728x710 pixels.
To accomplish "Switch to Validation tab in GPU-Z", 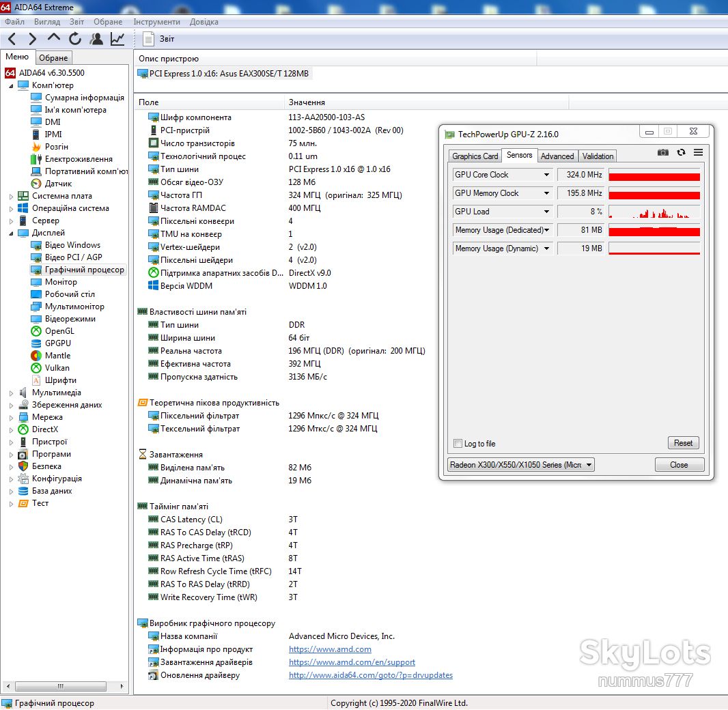I will (598, 156).
